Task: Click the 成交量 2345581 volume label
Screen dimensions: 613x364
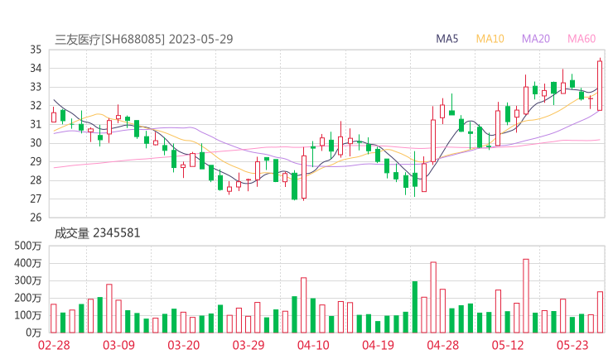Action: pyautogui.click(x=97, y=233)
